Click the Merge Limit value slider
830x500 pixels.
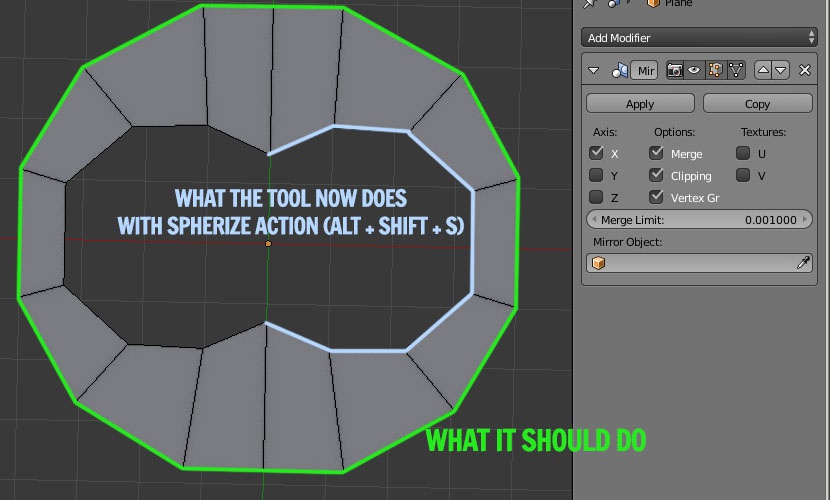699,220
